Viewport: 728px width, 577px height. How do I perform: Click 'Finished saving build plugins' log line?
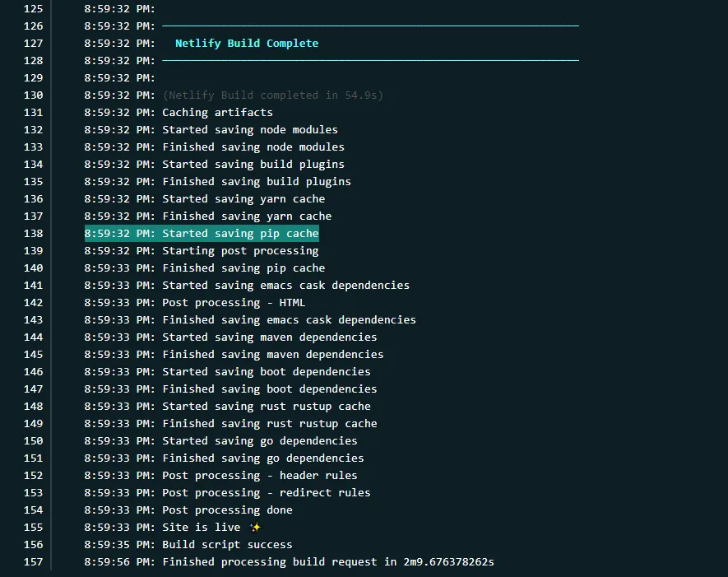coord(218,182)
